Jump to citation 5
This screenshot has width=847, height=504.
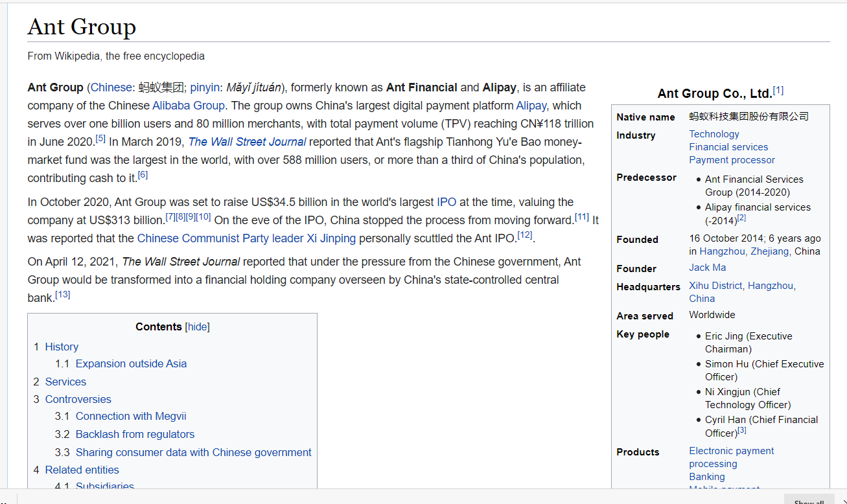coord(100,138)
